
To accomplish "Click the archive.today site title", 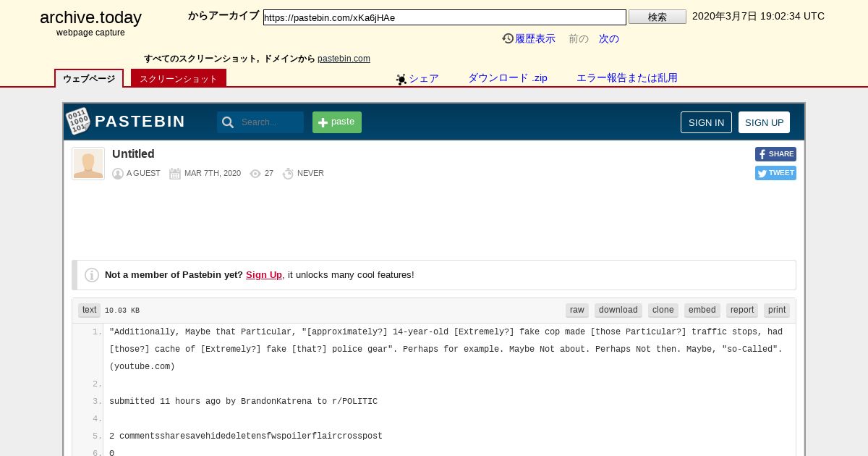I will (x=91, y=18).
